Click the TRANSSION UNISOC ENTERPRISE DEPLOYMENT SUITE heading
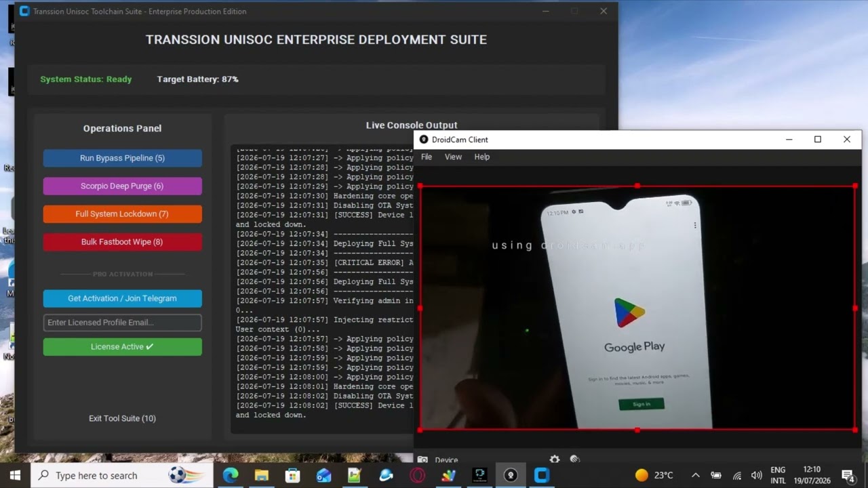The width and height of the screenshot is (868, 488). [316, 40]
